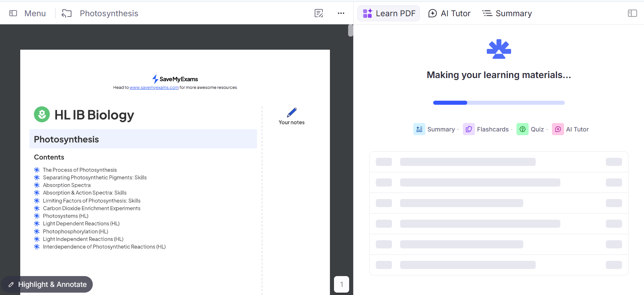Click the PDF vertical scrollbar thumb
This screenshot has width=644, height=295.
click(x=351, y=30)
